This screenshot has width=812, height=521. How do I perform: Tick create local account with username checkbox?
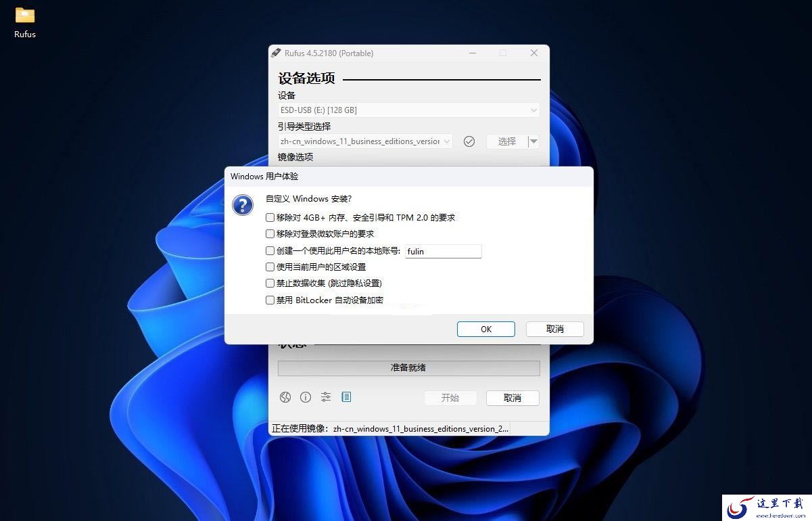click(x=270, y=251)
